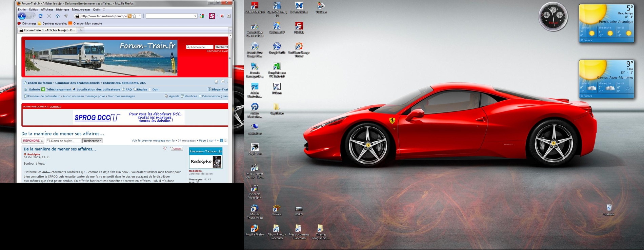Open Sony Ericsson PC Suite shortcut

pos(277,70)
